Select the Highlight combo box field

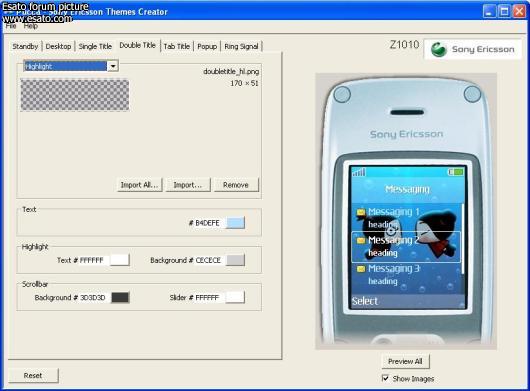coord(71,66)
